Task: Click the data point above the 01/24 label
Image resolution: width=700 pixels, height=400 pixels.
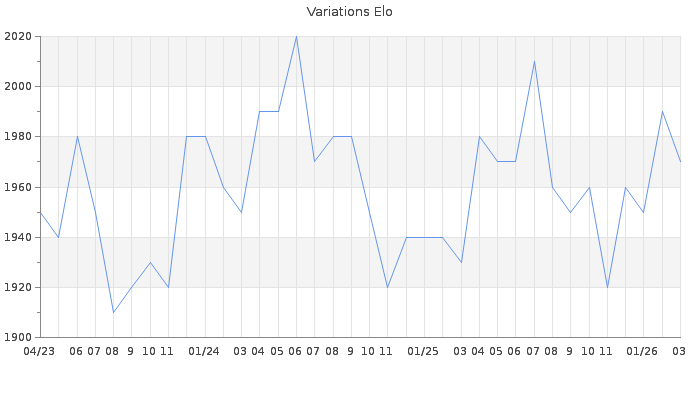Action: tap(205, 137)
